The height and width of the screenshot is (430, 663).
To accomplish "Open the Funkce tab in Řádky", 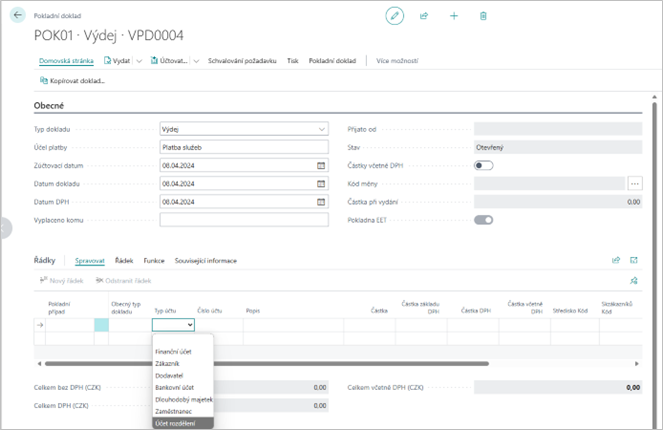I will tap(154, 260).
